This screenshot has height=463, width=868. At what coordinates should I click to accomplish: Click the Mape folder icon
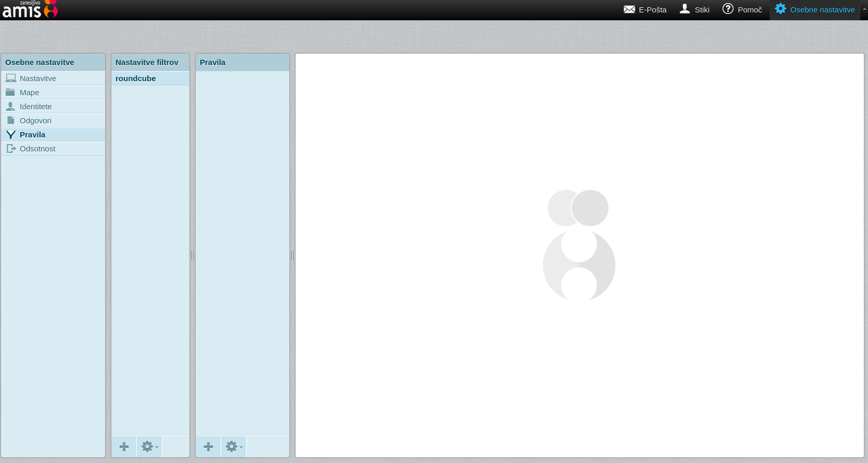(x=10, y=92)
